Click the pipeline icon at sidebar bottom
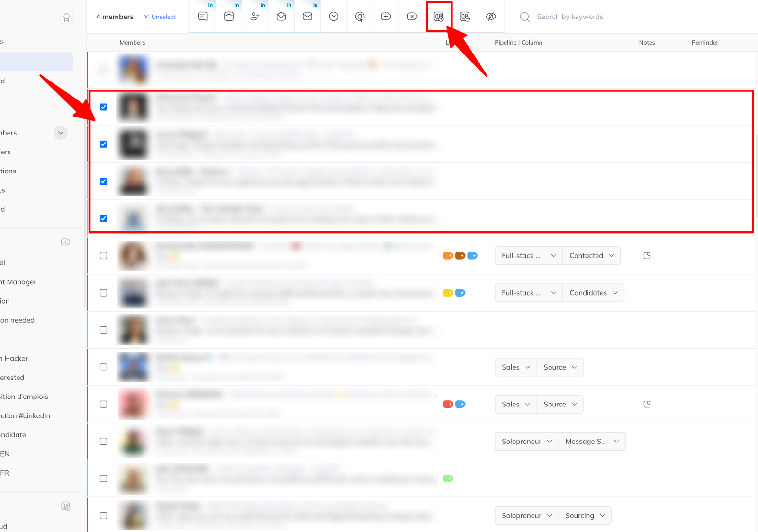Image resolution: width=758 pixels, height=532 pixels. click(66, 506)
